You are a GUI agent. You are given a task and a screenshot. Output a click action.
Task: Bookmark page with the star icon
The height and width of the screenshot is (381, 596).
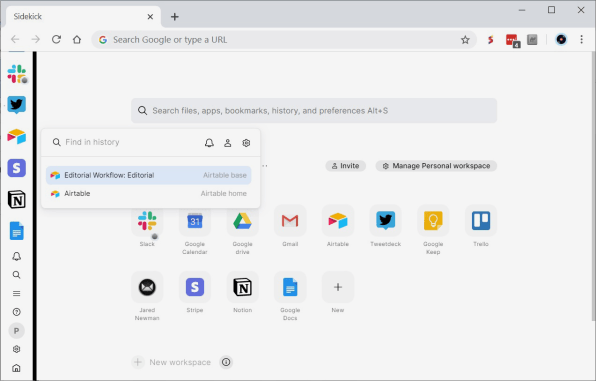click(x=465, y=40)
